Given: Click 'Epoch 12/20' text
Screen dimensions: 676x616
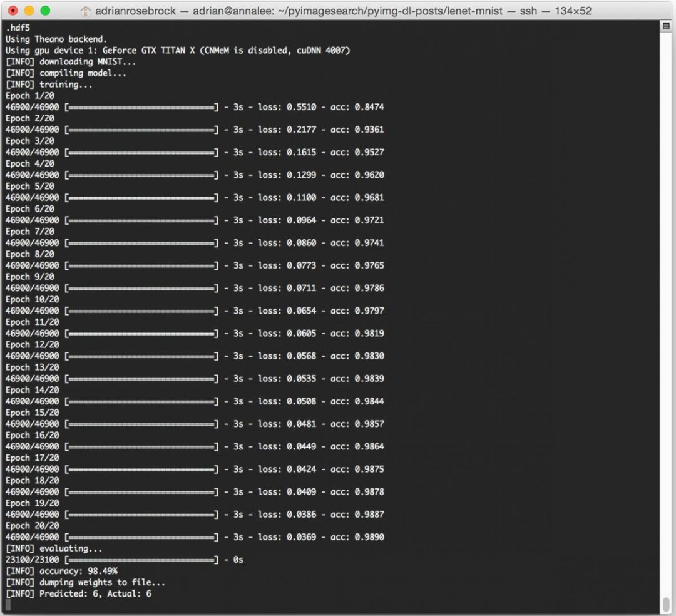Looking at the screenshot, I should coord(33,344).
